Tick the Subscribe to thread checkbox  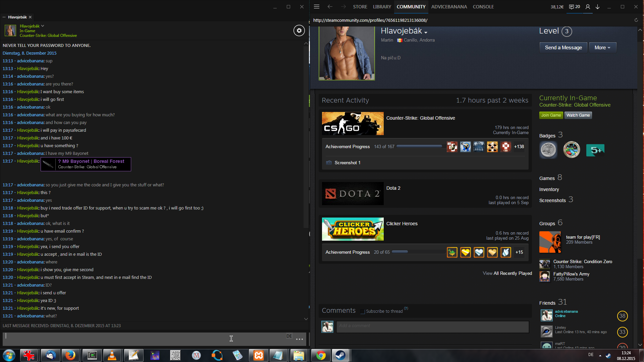(362, 311)
